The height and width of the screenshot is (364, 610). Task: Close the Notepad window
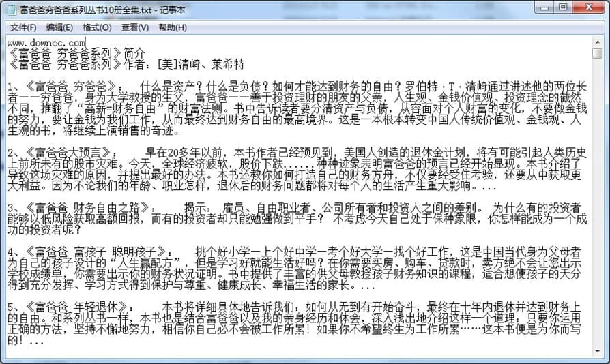[x=589, y=7]
